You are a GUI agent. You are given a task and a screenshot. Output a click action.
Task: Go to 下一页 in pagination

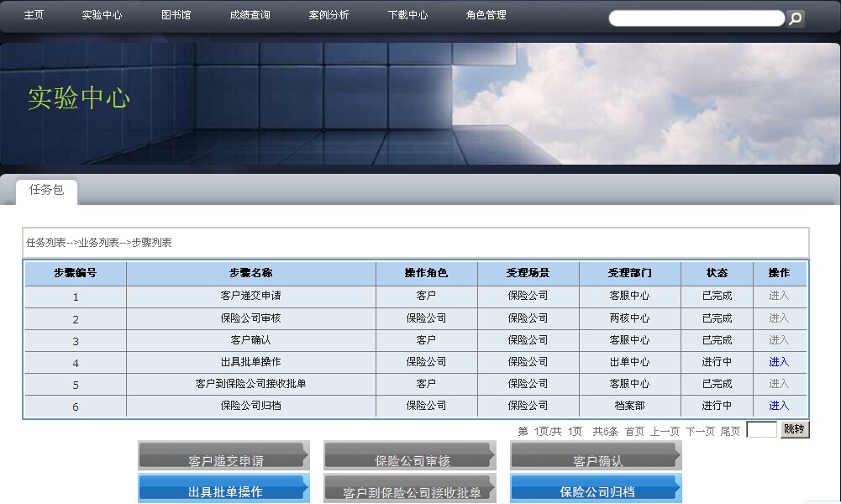click(x=700, y=431)
